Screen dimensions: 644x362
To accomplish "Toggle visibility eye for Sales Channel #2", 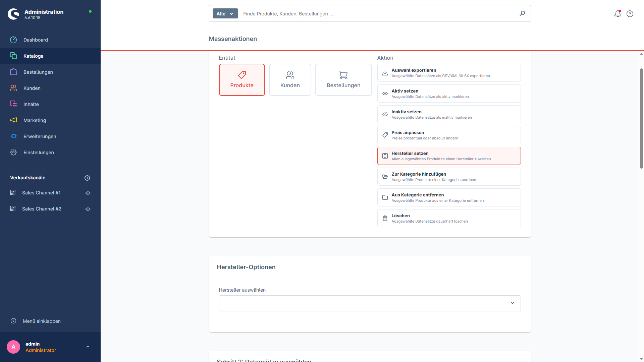I will tap(88, 209).
